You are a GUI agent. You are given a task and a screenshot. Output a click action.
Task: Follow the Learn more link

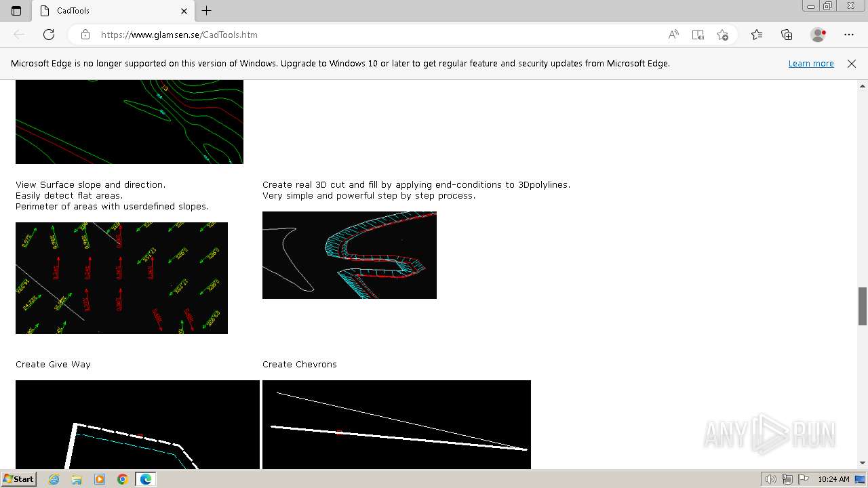[x=811, y=63]
